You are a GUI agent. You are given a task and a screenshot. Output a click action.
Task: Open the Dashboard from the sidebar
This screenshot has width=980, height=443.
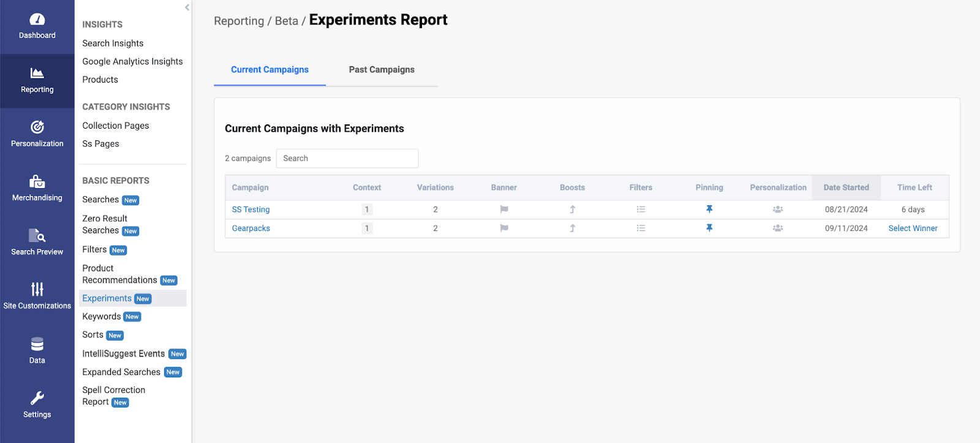pos(37,26)
